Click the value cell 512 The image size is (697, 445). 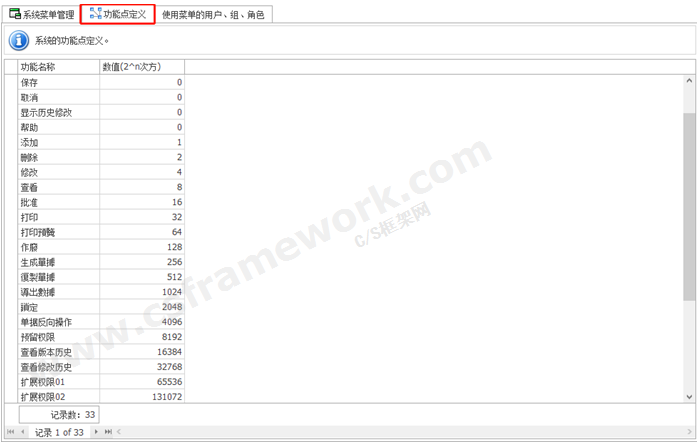point(142,277)
